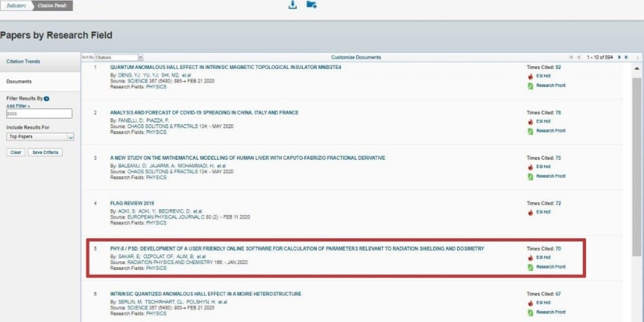644x322 pixels.
Task: Open Human Liver Caputo-Fabrizio paper title
Action: [x=248, y=158]
